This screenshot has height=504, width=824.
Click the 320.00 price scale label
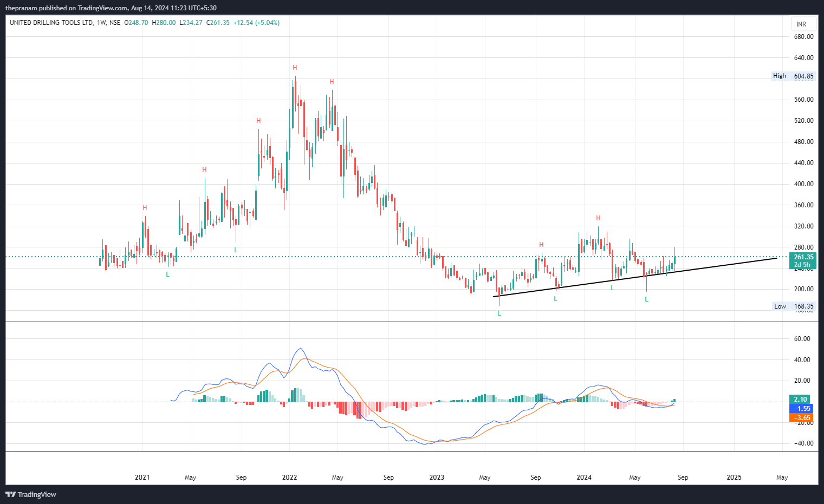[x=803, y=226]
